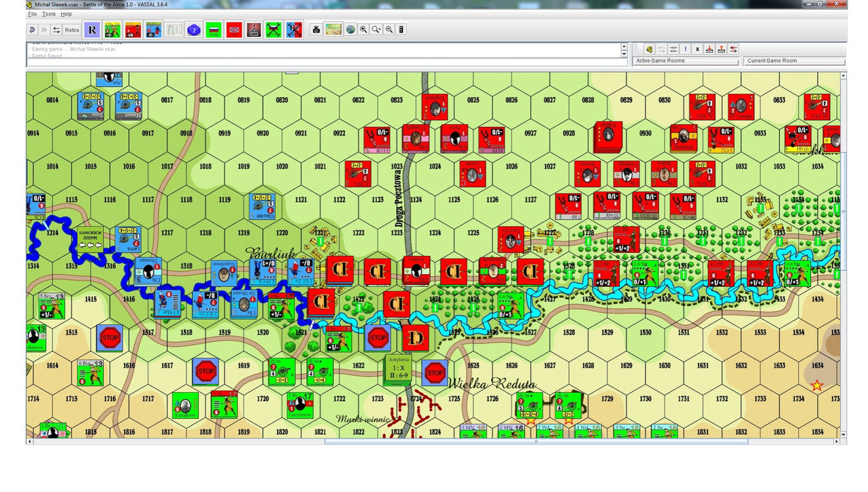
Task: Click the connect to server arrows icon
Action: 56,30
